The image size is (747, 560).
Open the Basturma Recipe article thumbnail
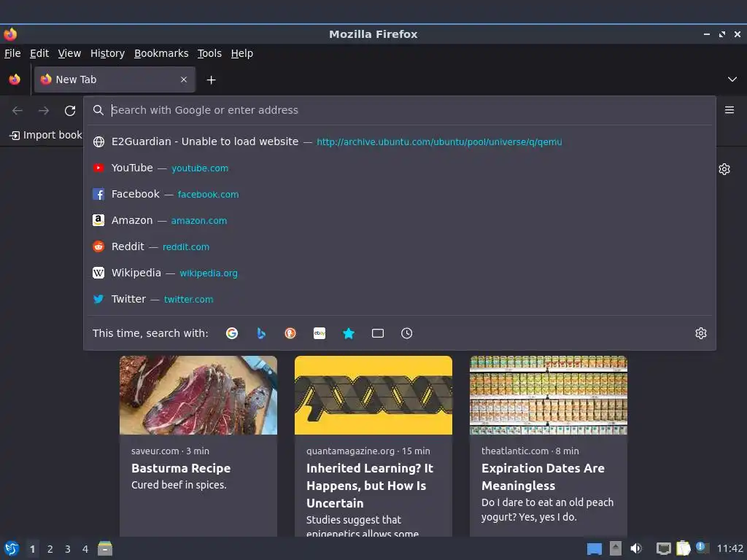point(198,395)
